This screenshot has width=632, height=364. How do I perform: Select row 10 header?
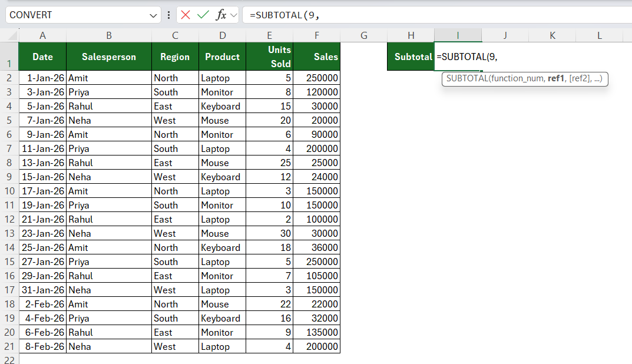pyautogui.click(x=9, y=191)
